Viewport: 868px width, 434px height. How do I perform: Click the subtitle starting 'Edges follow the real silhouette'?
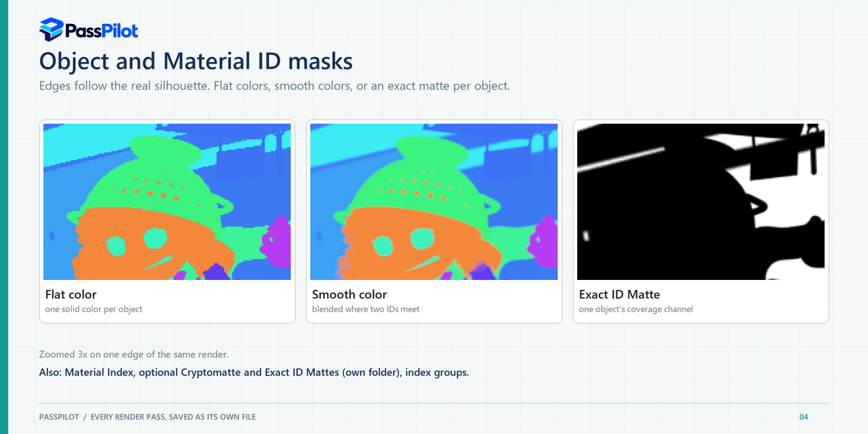[275, 86]
